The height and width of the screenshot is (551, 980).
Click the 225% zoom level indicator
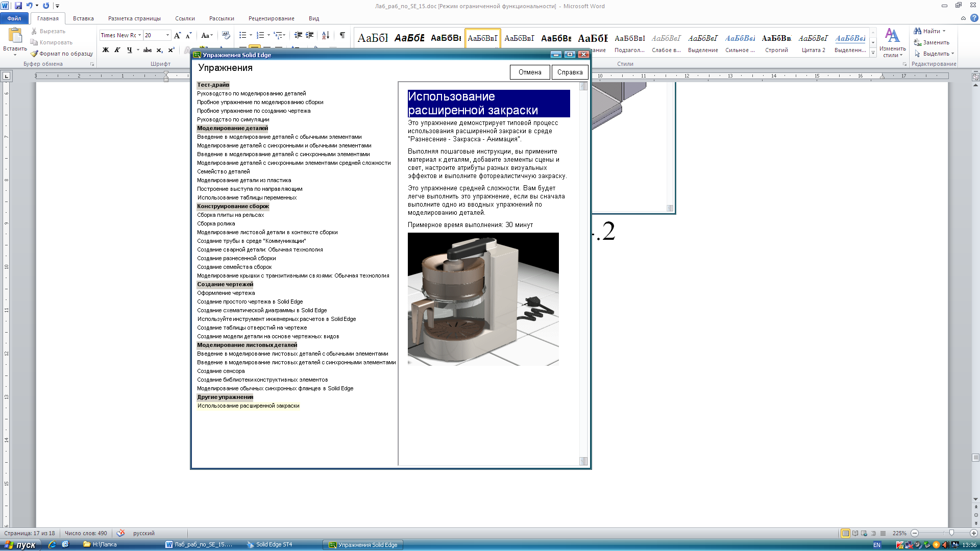[x=899, y=533]
